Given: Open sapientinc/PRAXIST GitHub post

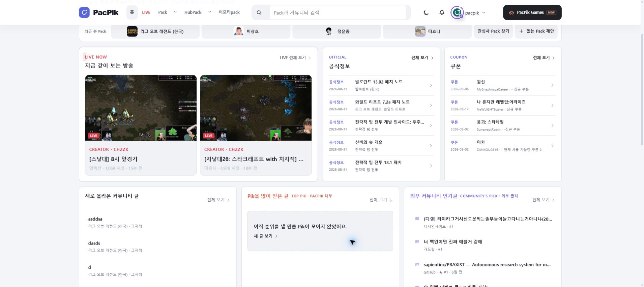Looking at the screenshot, I should pos(487,264).
